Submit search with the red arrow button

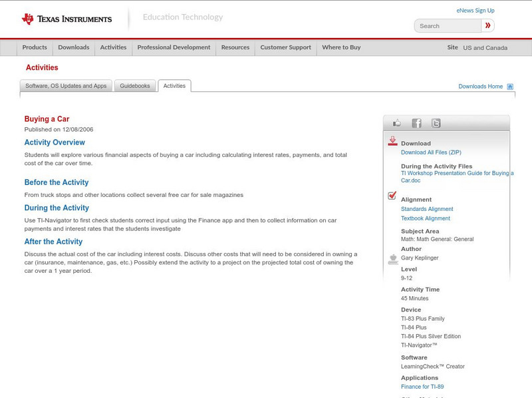click(x=487, y=25)
